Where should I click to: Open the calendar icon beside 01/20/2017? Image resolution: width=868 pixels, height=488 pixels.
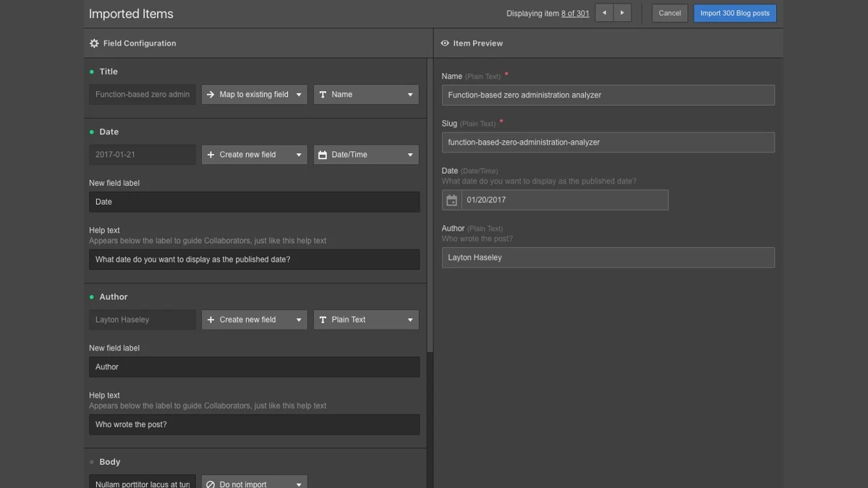[452, 200]
